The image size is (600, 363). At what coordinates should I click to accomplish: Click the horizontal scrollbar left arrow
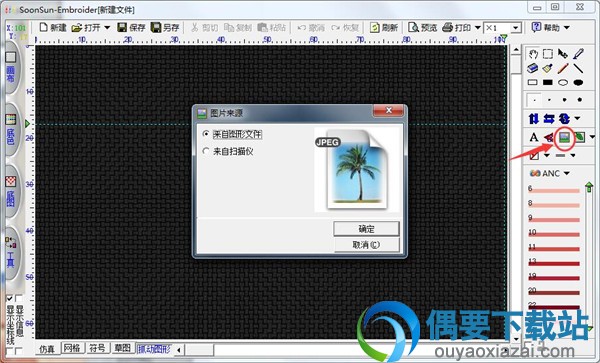[x=179, y=349]
